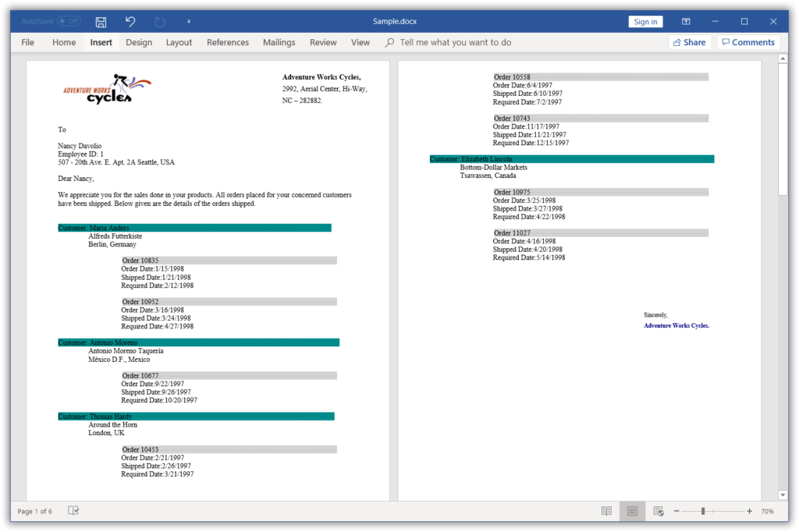Select the Print Layout view icon
Image resolution: width=799 pixels, height=532 pixels.
pos(632,511)
